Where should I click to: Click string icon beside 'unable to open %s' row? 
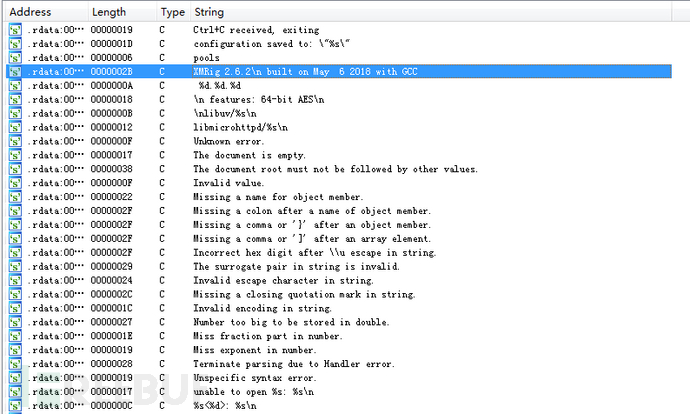[x=15, y=392]
